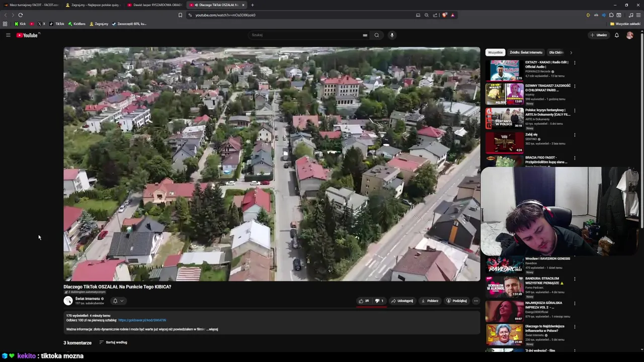Click the zoom magnifier icon in address bar
Viewport: 644px width, 362px height.
427,15
